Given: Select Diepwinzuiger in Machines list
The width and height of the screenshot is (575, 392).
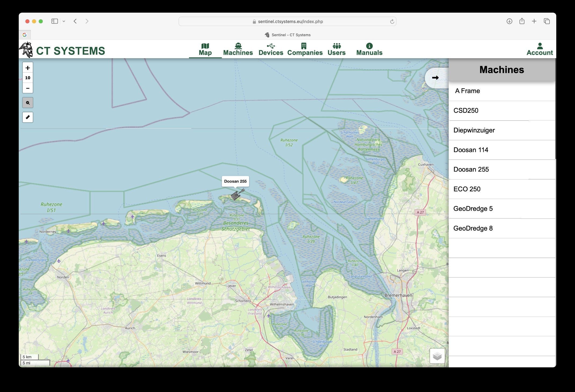Looking at the screenshot, I should pyautogui.click(x=502, y=130).
